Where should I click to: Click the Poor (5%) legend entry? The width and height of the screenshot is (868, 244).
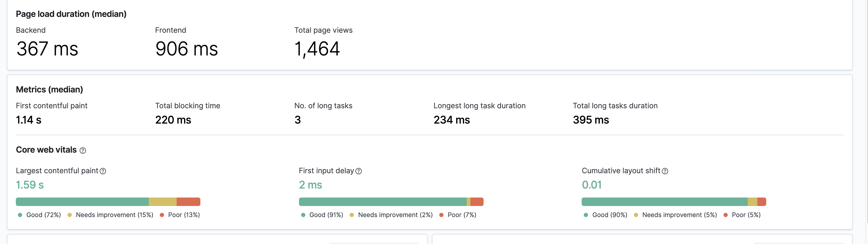point(742,215)
